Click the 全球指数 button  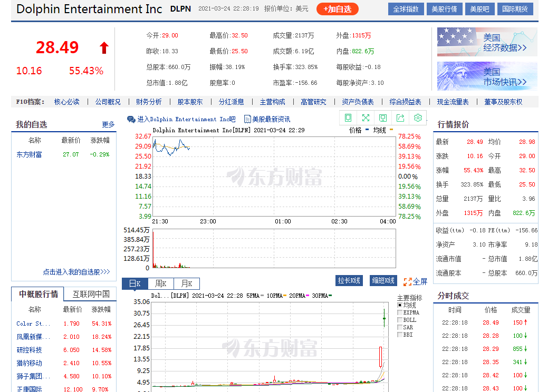pyautogui.click(x=406, y=9)
